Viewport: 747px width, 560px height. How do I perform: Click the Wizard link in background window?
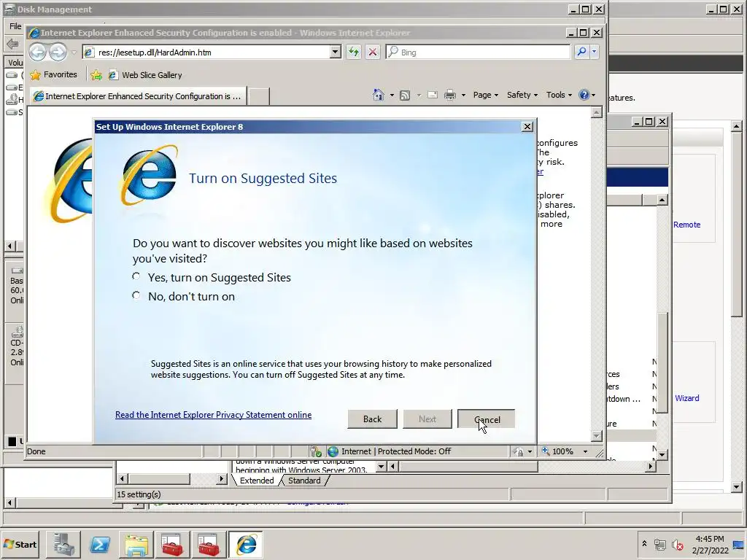tap(687, 398)
